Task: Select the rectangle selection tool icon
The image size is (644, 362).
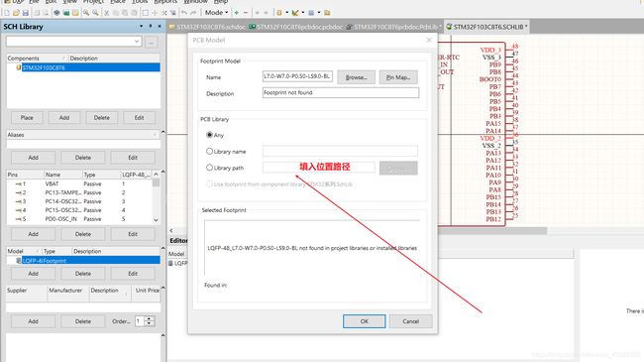Action: (x=146, y=13)
